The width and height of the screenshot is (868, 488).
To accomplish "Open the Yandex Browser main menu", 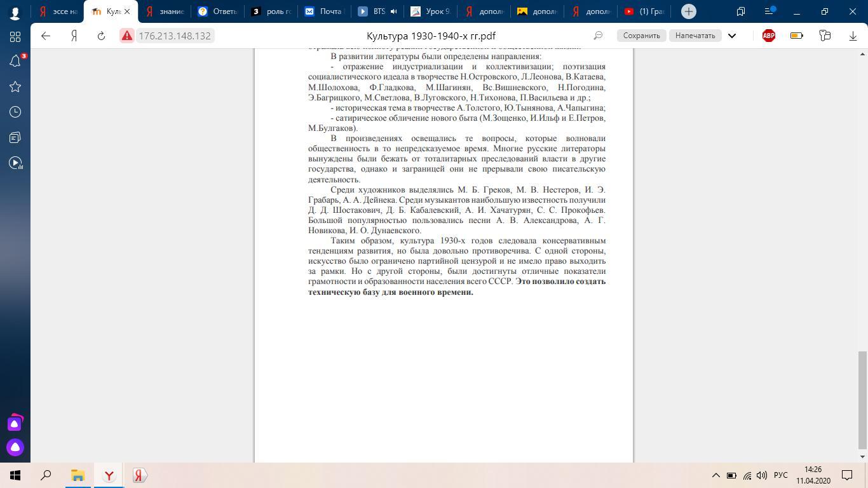I will (x=770, y=11).
